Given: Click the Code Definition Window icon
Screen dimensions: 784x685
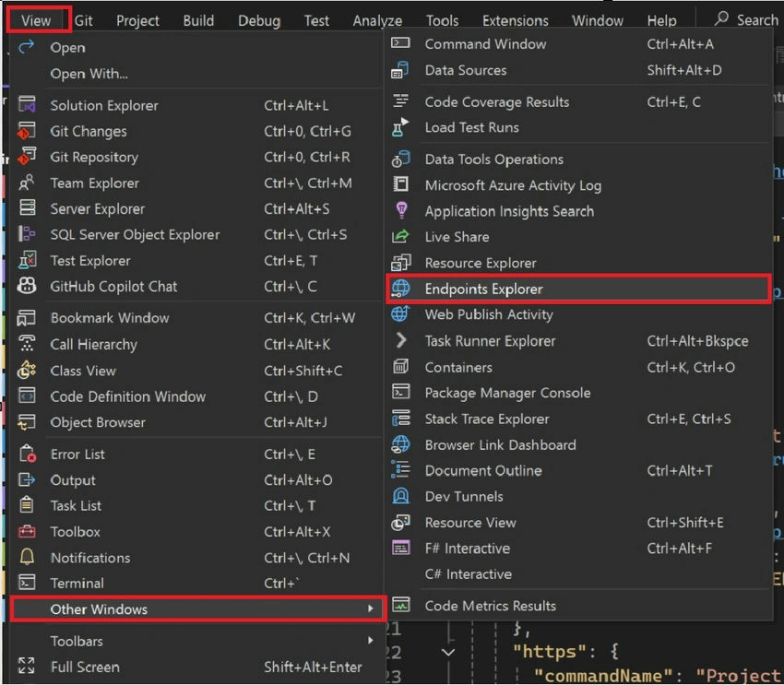Looking at the screenshot, I should pos(27,396).
